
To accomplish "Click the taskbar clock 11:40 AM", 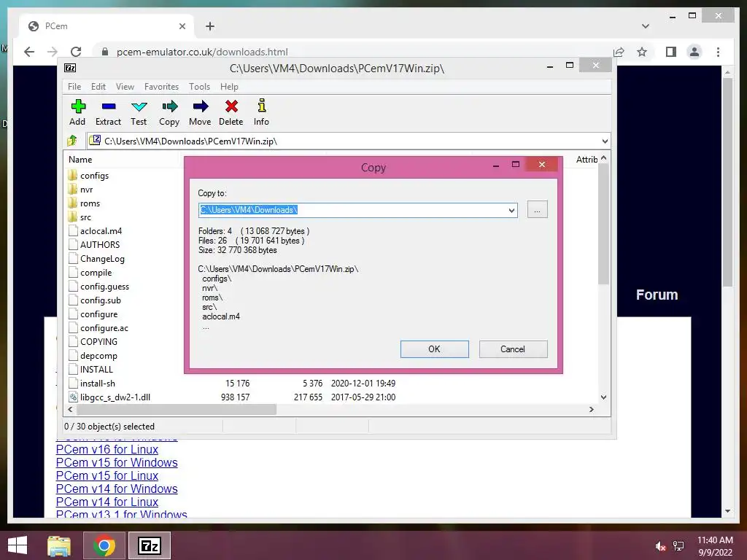I will point(715,540).
